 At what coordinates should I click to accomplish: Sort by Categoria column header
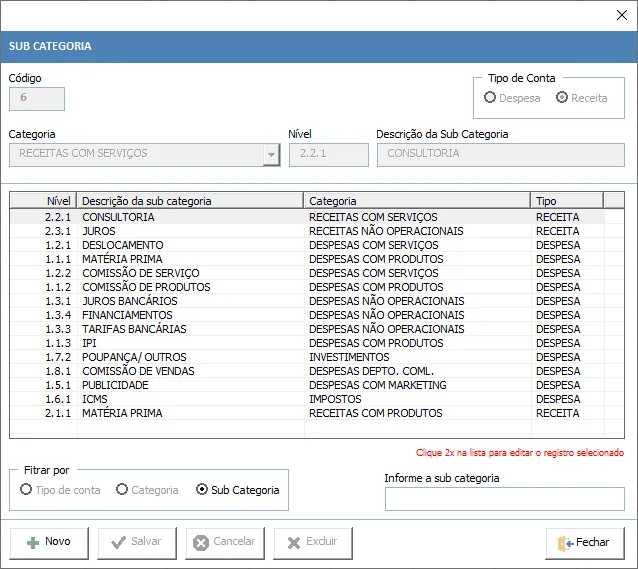pos(417,201)
